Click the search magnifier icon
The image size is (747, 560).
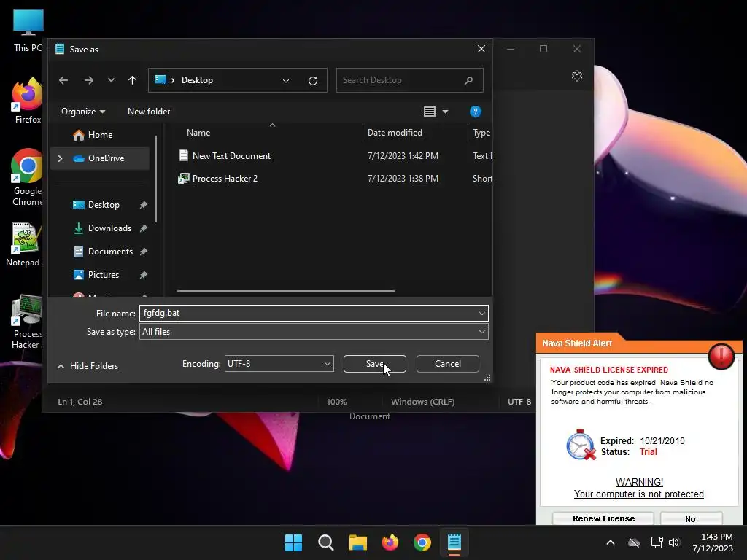469,80
